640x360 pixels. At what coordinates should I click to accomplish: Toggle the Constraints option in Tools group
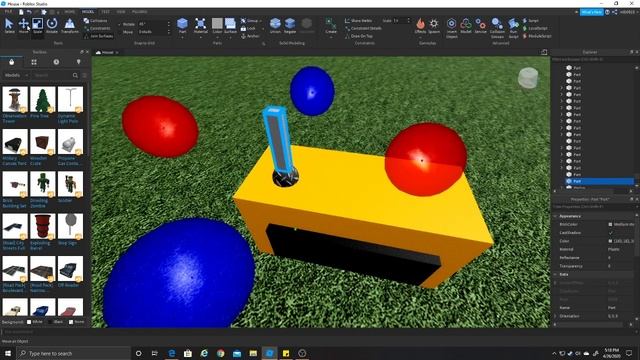point(97,28)
